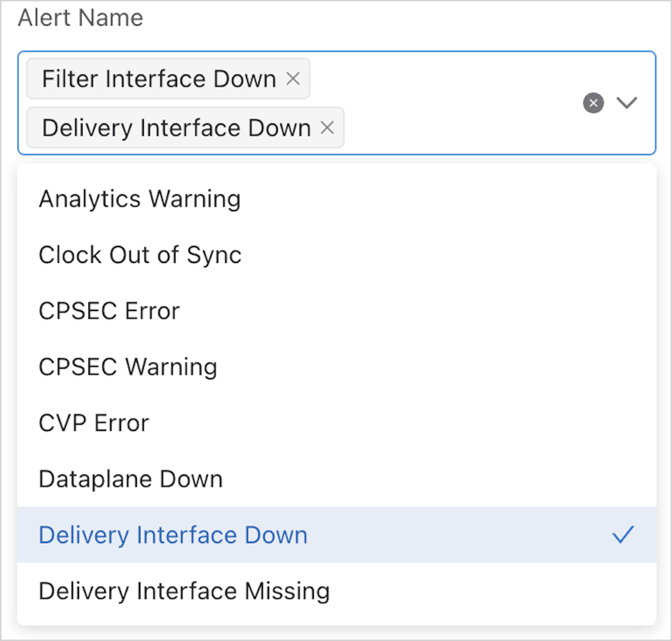Viewport: 672px width, 641px height.
Task: Choose the CVP Error alert
Action: pos(94,423)
